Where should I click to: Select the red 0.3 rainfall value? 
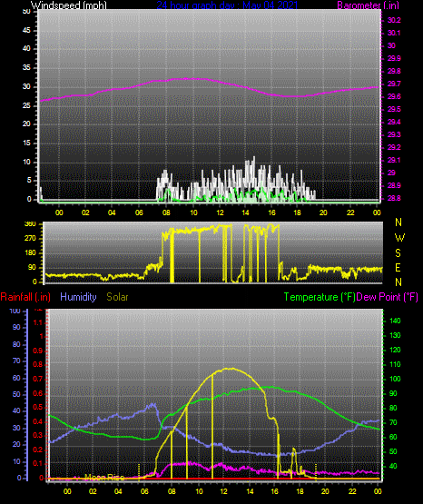pyautogui.click(x=38, y=436)
